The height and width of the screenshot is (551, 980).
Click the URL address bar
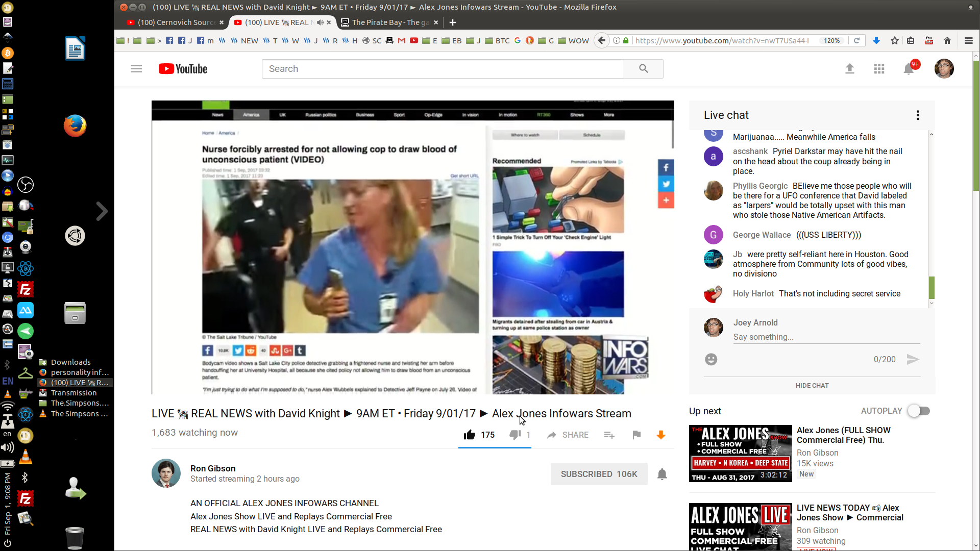coord(722,40)
